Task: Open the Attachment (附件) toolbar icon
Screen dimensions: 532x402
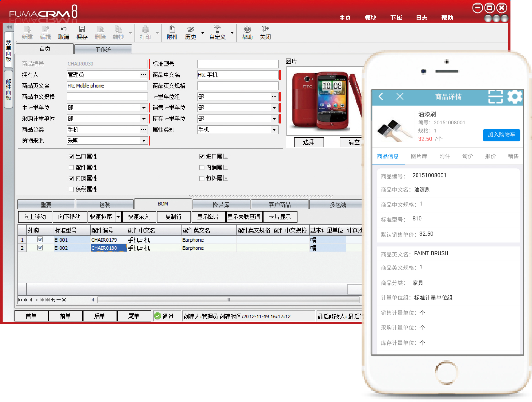Action: pyautogui.click(x=172, y=30)
